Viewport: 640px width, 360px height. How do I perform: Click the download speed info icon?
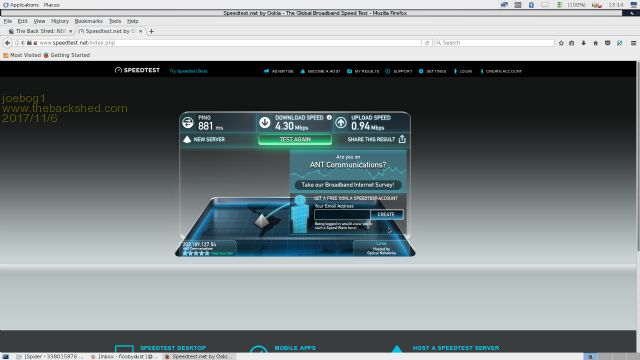click(329, 118)
